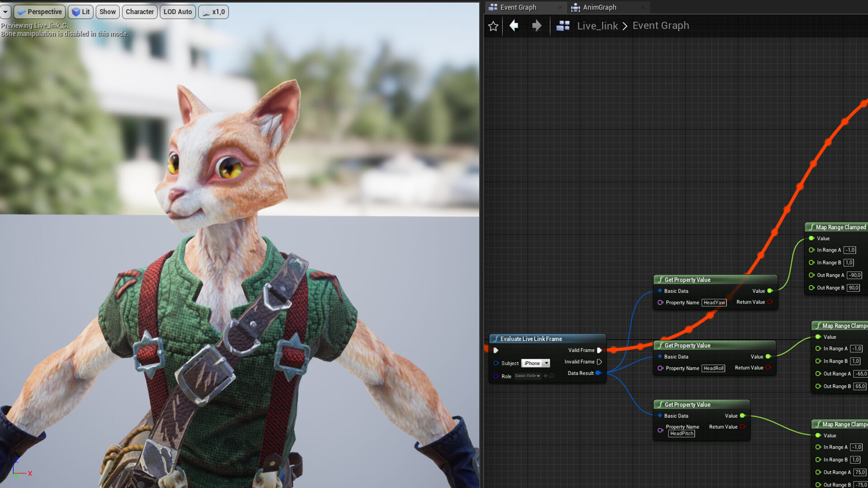
Task: Click Value input pin of top Map Range Clamped
Action: click(811, 239)
